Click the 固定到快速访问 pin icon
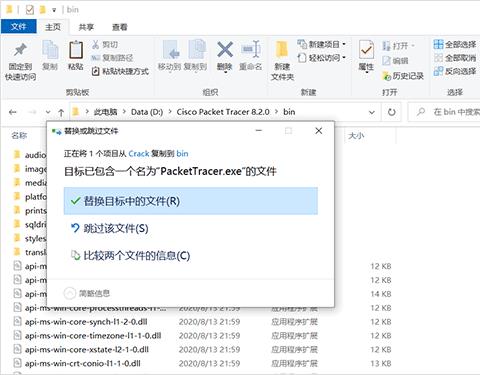 click(x=20, y=50)
